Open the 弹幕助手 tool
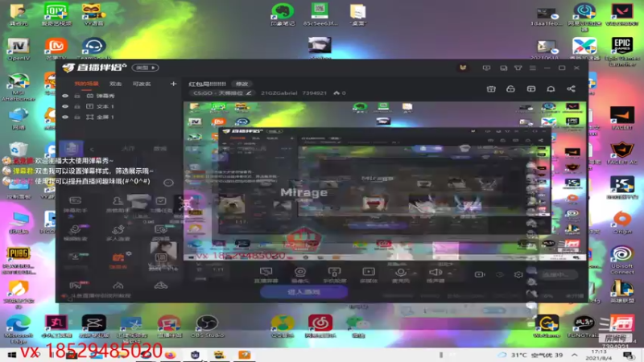644x362 pixels. tap(75, 204)
